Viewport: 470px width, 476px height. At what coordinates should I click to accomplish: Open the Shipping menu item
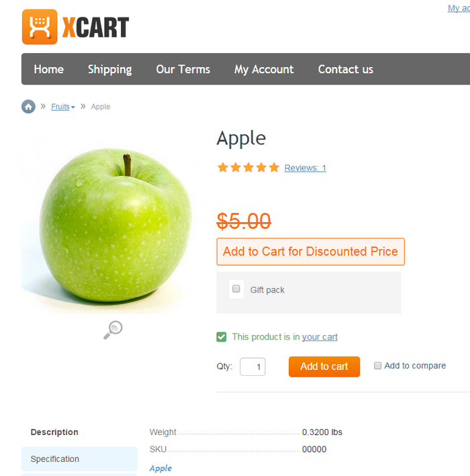tap(110, 70)
